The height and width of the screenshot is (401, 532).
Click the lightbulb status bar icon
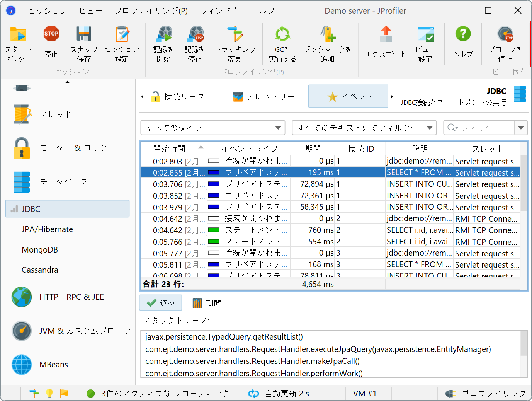click(x=49, y=394)
